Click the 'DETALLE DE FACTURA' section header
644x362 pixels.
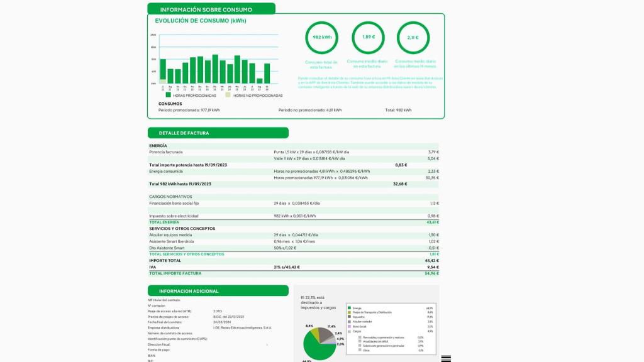pyautogui.click(x=218, y=133)
